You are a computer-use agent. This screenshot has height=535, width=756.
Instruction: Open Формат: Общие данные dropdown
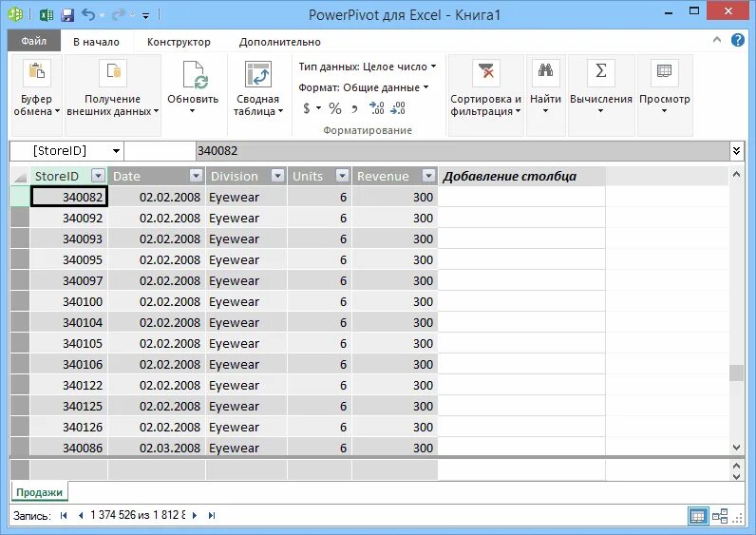coord(364,87)
